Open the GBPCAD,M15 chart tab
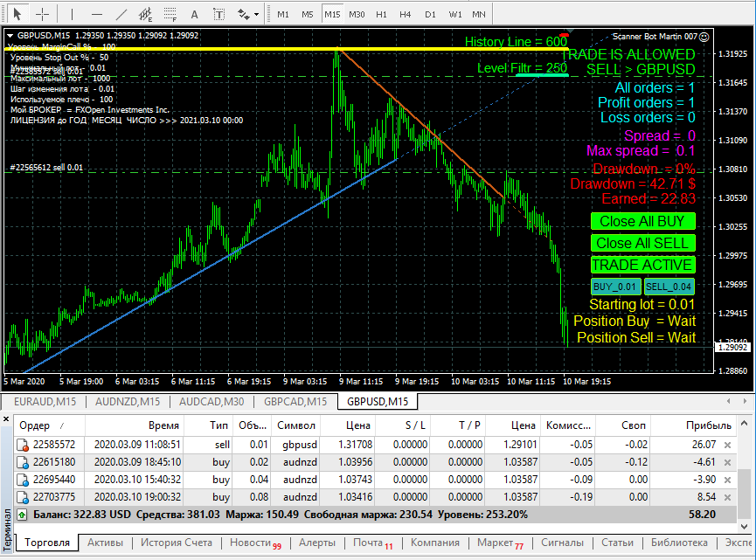Viewport: 756px width, 560px height. [x=295, y=402]
